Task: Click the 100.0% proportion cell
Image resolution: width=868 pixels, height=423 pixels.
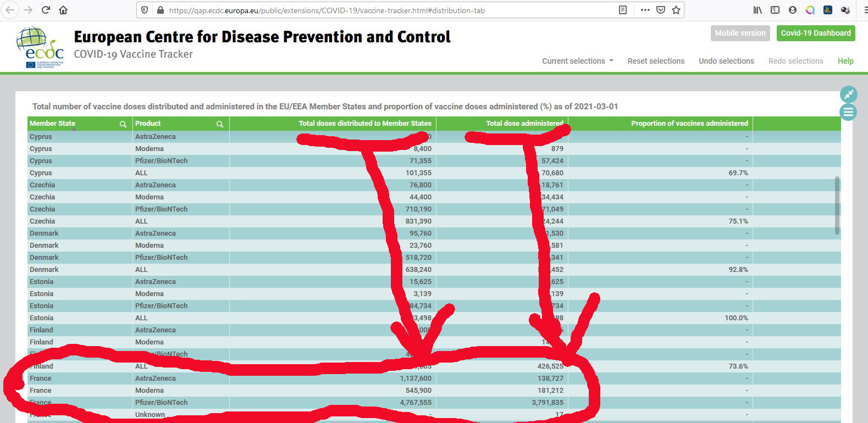Action: [736, 318]
